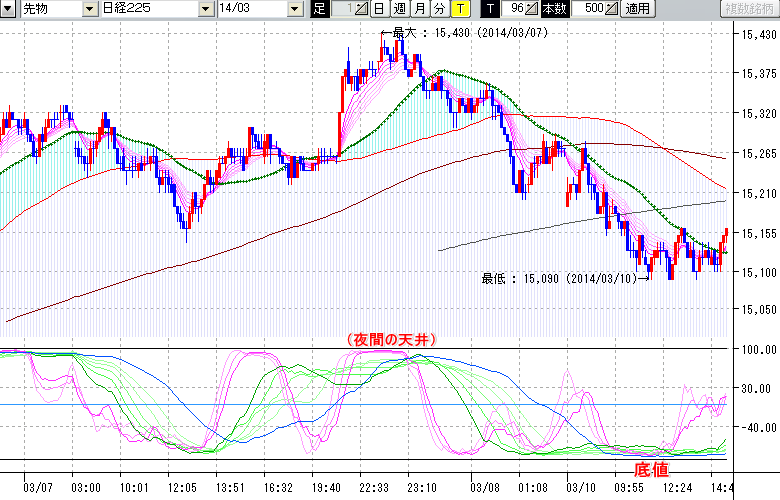This screenshot has width=780, height=500.
Task: Switch to minute (分) candle timeframe
Action: pyautogui.click(x=439, y=9)
